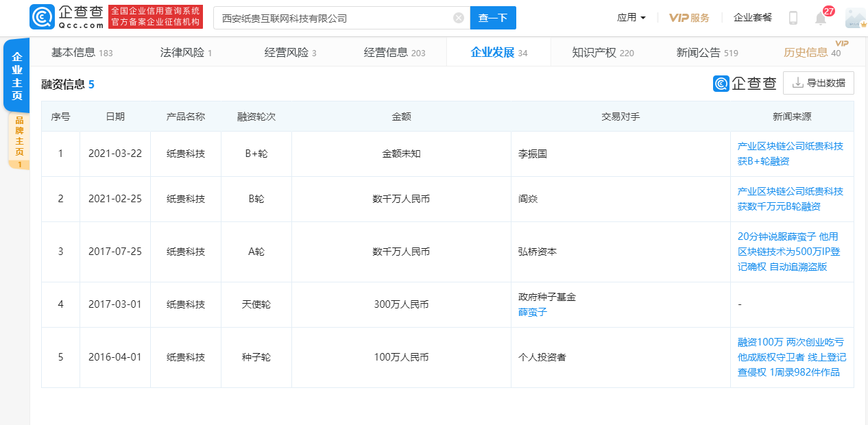Image resolution: width=868 pixels, height=425 pixels.
Task: Click the 种子轮 funding round cell
Action: point(256,357)
